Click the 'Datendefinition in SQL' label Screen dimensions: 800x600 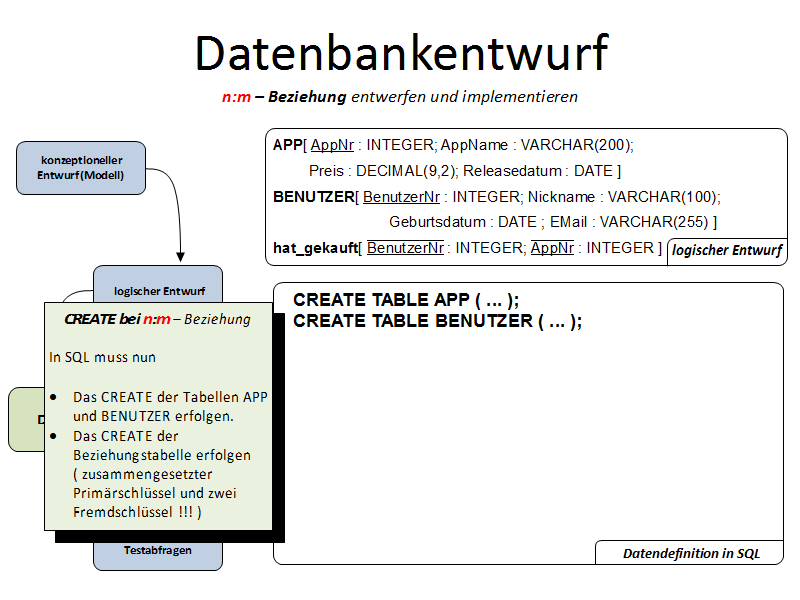(x=691, y=552)
